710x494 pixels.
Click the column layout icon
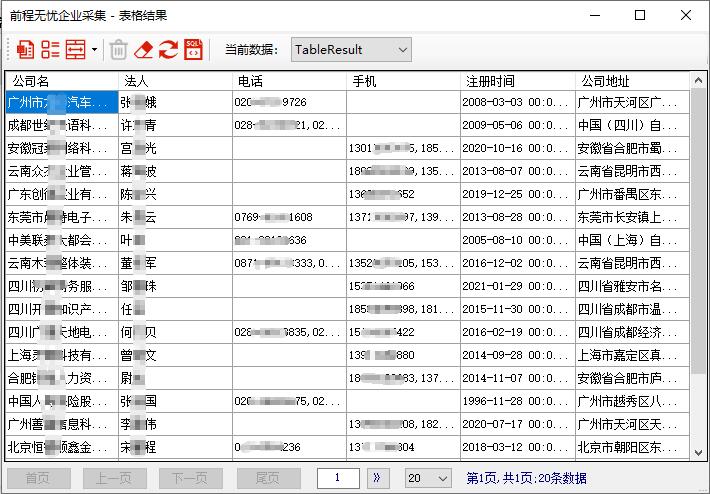[75, 49]
